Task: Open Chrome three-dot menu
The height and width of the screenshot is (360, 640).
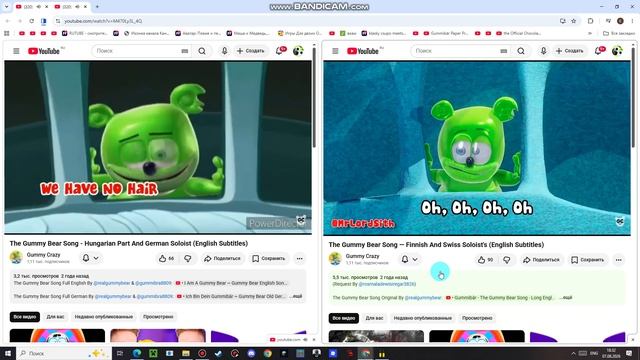Action: pos(632,21)
